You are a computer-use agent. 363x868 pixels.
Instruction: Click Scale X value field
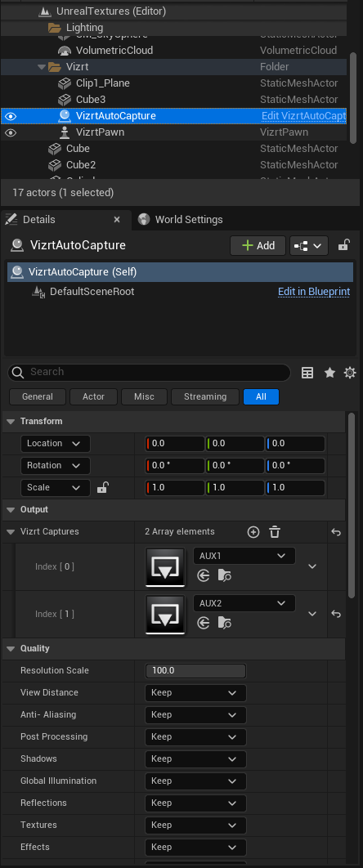tap(175, 488)
